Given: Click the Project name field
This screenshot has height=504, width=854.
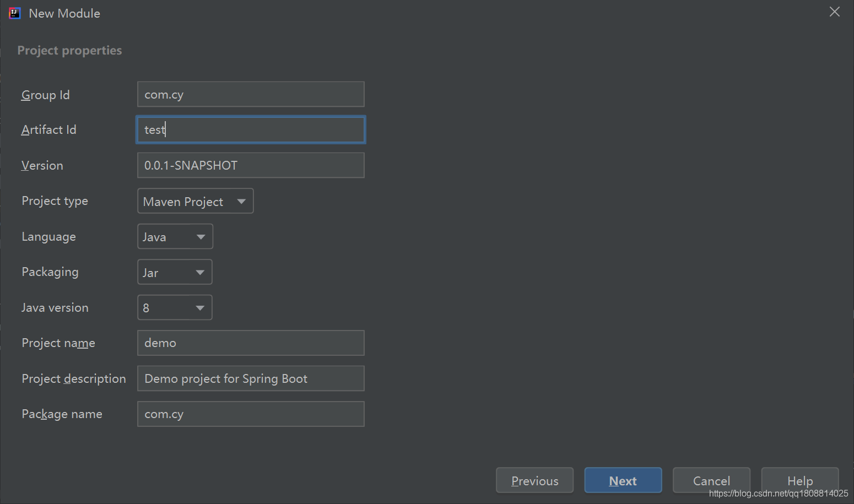Looking at the screenshot, I should pyautogui.click(x=251, y=343).
